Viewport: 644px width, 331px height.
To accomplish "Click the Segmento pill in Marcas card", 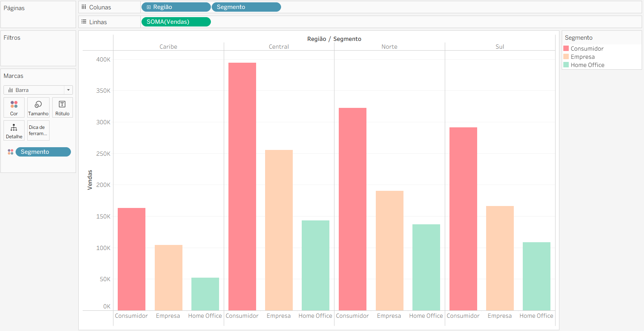I will tap(43, 152).
